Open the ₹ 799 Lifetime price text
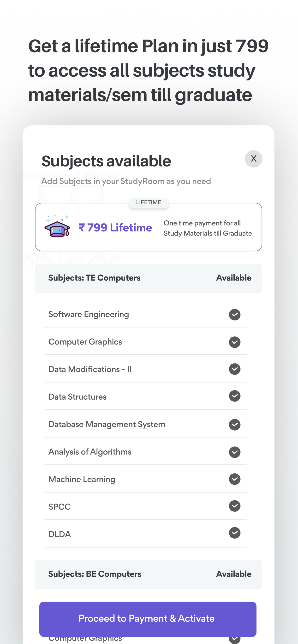 click(x=115, y=228)
